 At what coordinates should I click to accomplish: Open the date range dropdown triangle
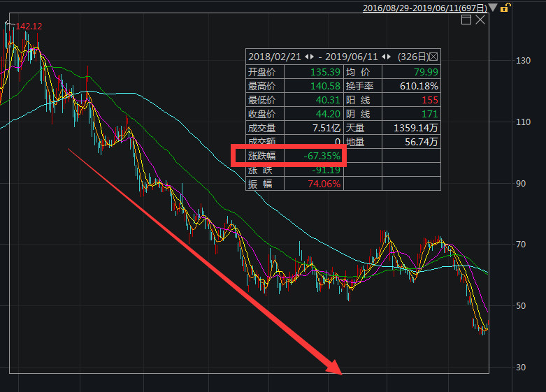click(493, 8)
